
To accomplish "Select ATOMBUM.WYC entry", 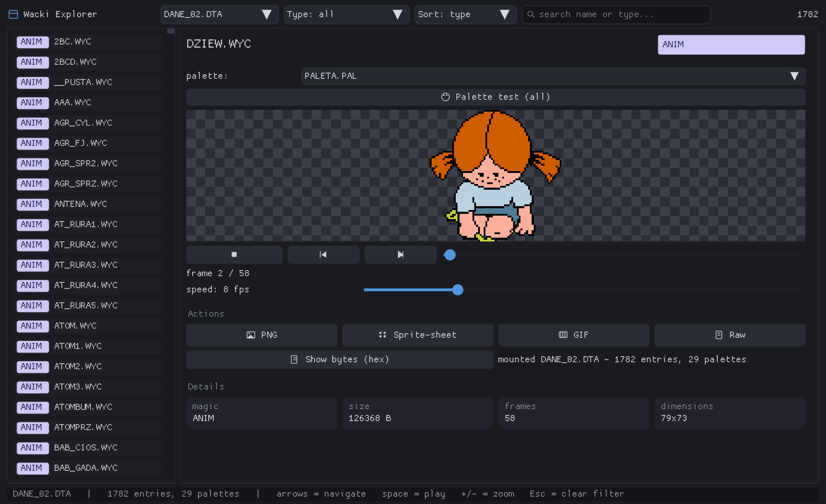I will tap(87, 407).
